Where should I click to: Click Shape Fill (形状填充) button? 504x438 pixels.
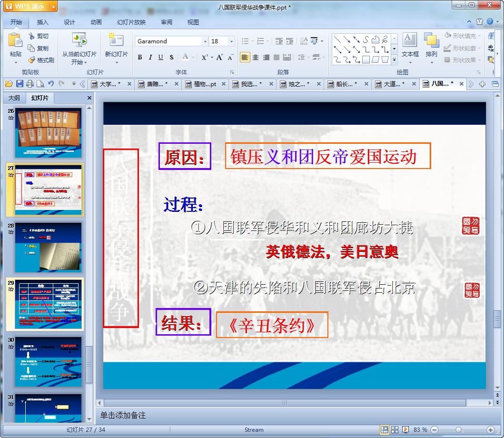click(462, 36)
